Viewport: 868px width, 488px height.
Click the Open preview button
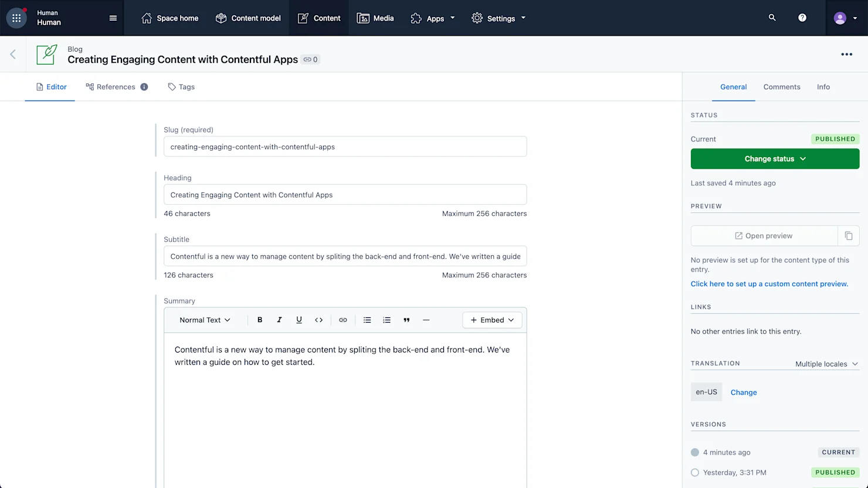point(764,236)
